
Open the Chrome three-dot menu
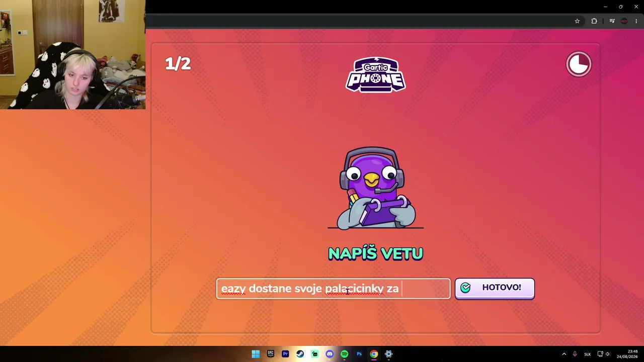coord(636,21)
